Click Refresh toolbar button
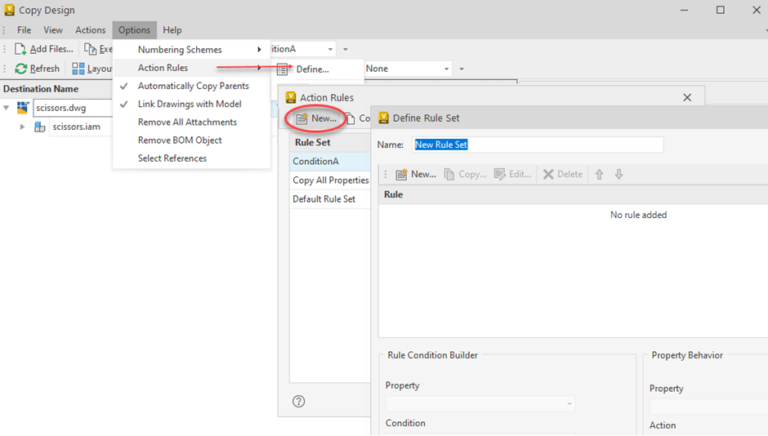 (37, 69)
